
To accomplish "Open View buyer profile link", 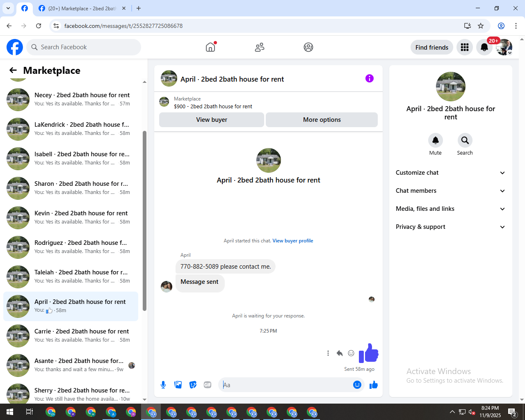I will click(x=293, y=241).
